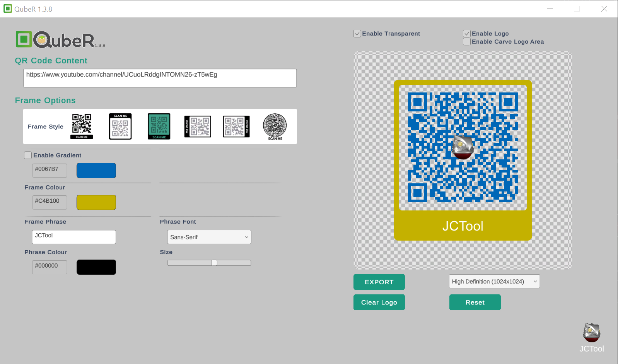The width and height of the screenshot is (618, 364).
Task: Focus the QR Code Content URL field
Action: pos(160,78)
